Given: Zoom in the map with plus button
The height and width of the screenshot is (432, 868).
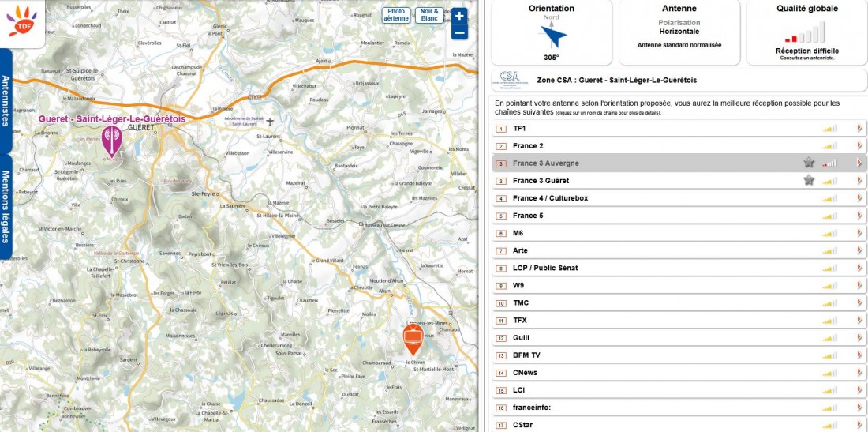Looking at the screenshot, I should coord(459,16).
